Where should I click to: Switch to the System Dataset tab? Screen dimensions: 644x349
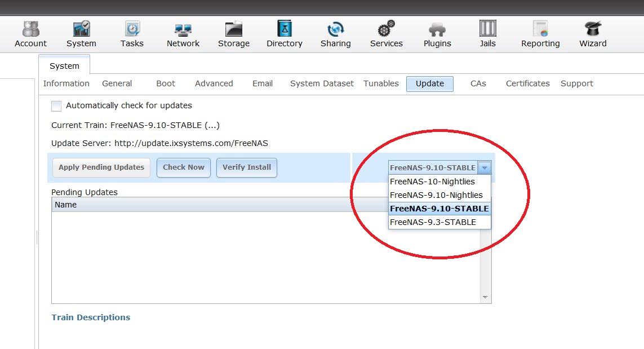pos(322,83)
